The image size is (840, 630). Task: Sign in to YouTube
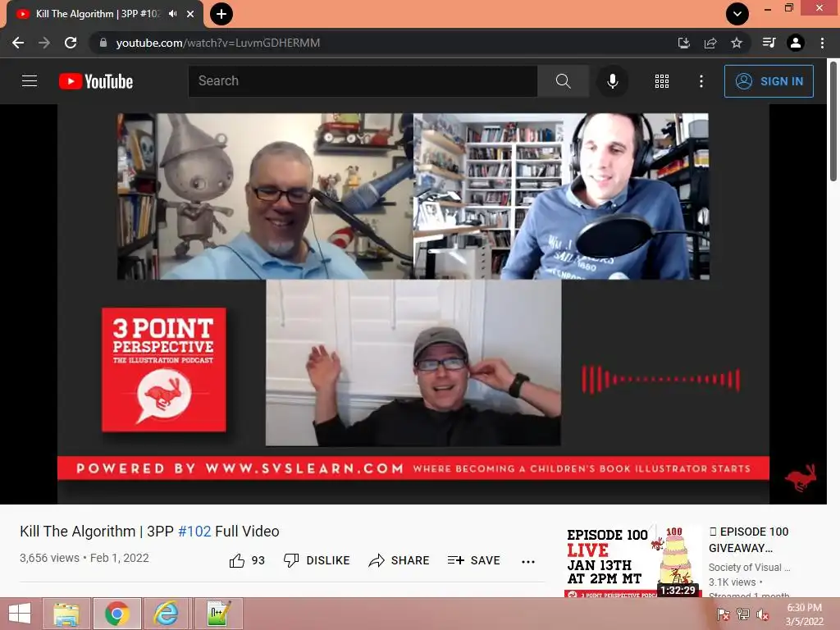point(769,81)
